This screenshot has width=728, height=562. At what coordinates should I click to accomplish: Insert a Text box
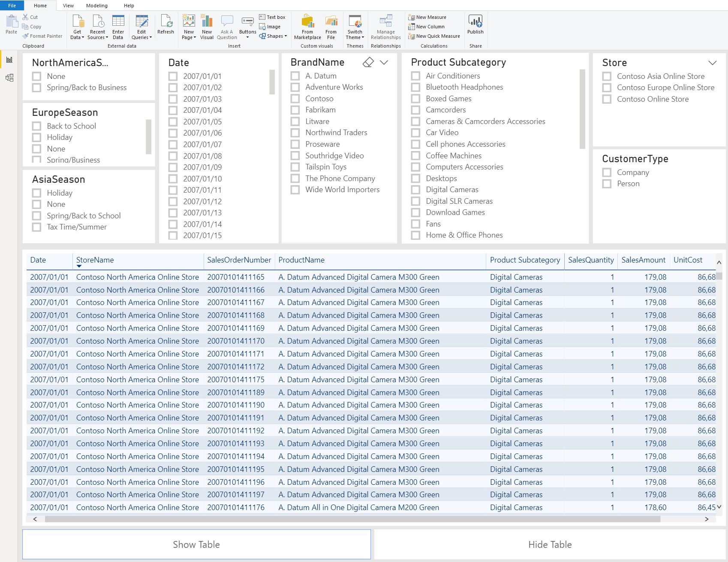click(272, 17)
